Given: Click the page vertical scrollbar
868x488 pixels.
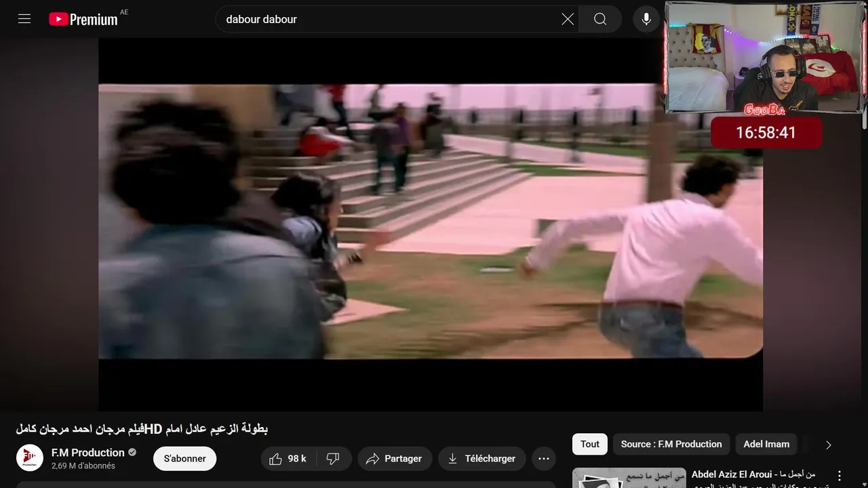Looking at the screenshot, I should (864, 68).
